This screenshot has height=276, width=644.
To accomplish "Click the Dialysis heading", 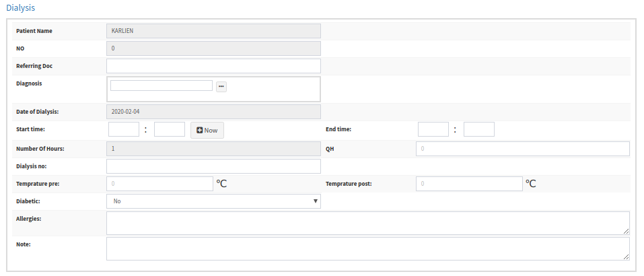I will click(21, 7).
